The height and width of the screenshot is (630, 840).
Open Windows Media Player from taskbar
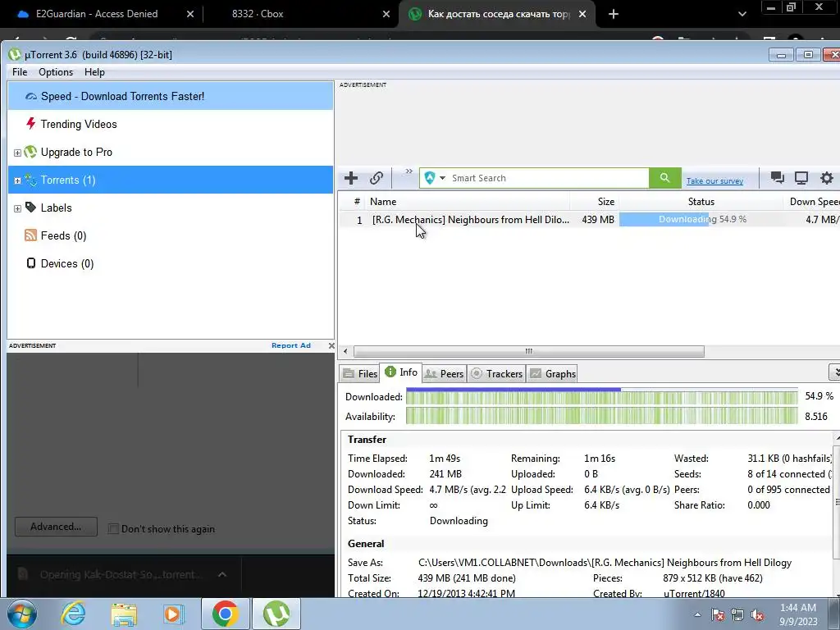pos(173,614)
